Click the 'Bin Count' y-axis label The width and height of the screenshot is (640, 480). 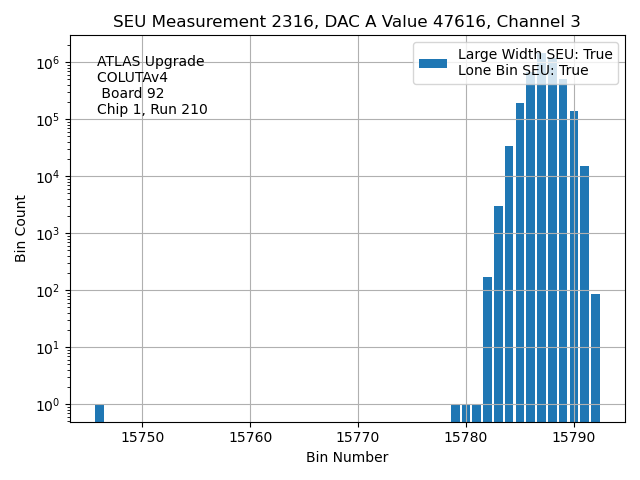click(21, 229)
